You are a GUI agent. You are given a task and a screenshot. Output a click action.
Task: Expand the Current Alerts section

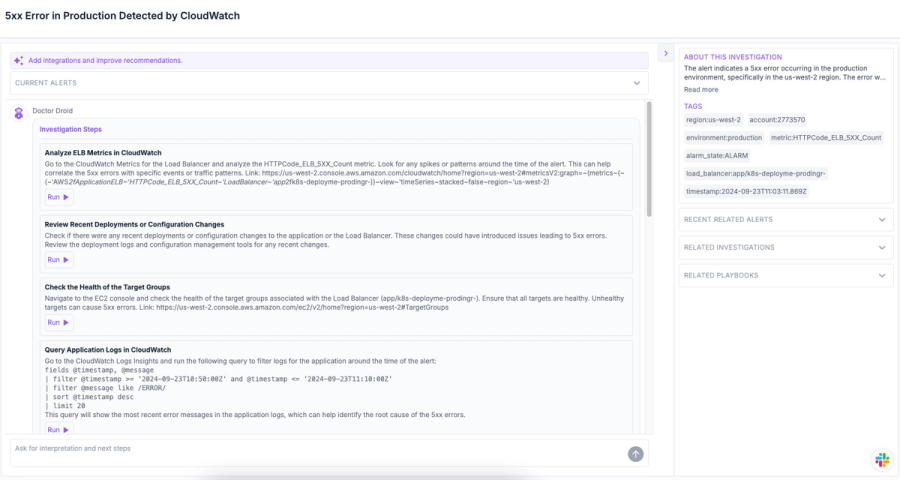point(329,83)
